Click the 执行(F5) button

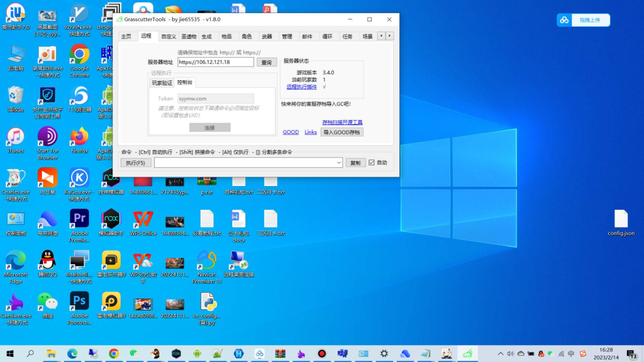136,163
